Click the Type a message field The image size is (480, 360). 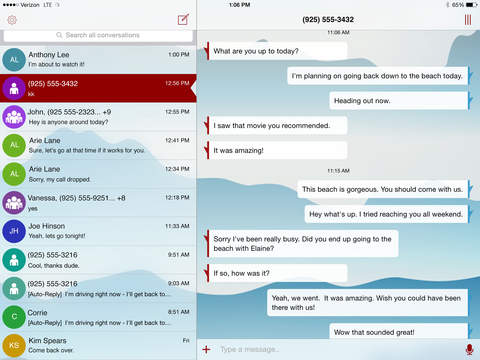337,349
